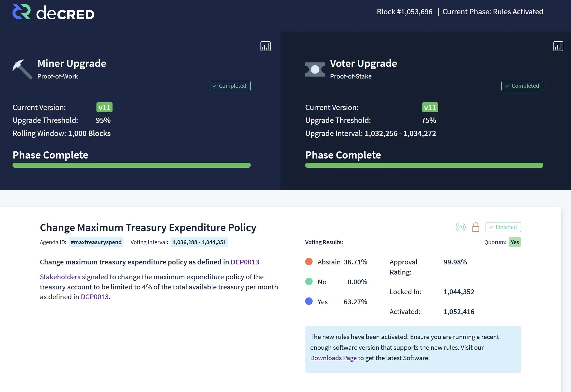Image resolution: width=571 pixels, height=392 pixels.
Task: Expand the maxtreasuryspend agenda chip
Action: (96, 242)
